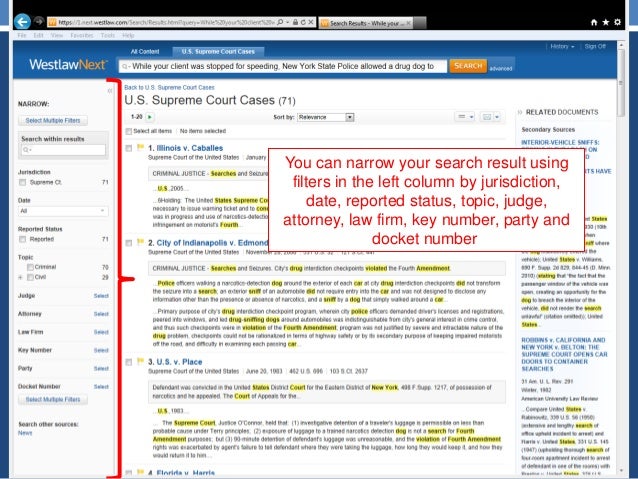The image size is (638, 479).
Task: Switch to the All Content tab
Action: pos(145,52)
